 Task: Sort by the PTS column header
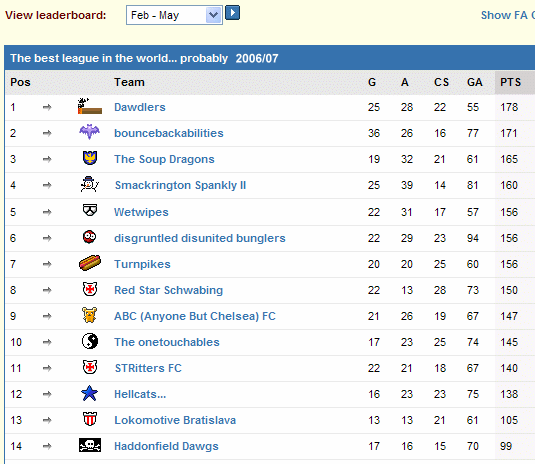[510, 82]
